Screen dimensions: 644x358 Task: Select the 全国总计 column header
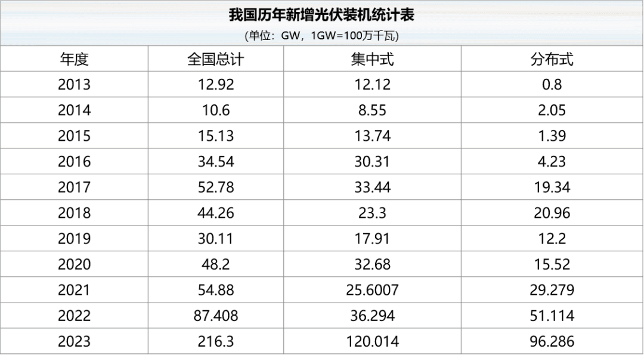[x=216, y=59]
